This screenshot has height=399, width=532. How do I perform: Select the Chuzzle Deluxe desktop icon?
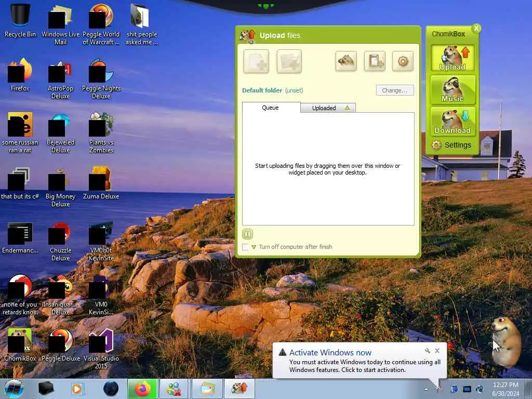[60, 241]
